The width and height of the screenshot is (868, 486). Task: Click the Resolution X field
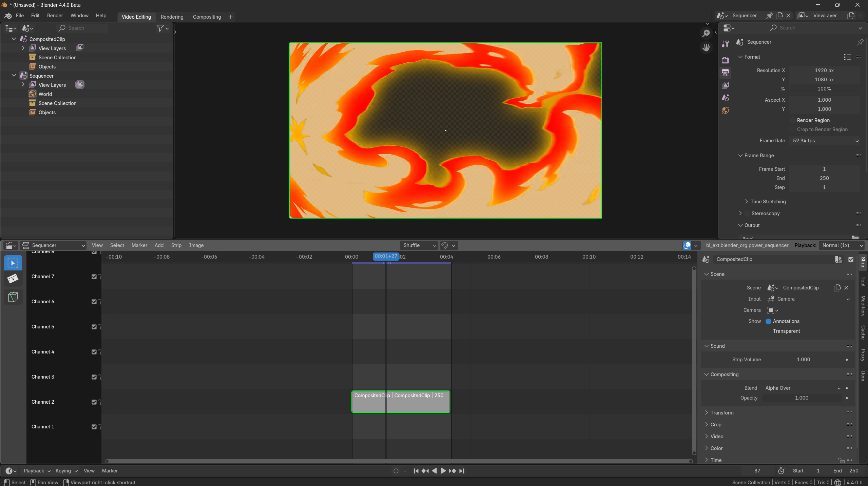pyautogui.click(x=824, y=70)
